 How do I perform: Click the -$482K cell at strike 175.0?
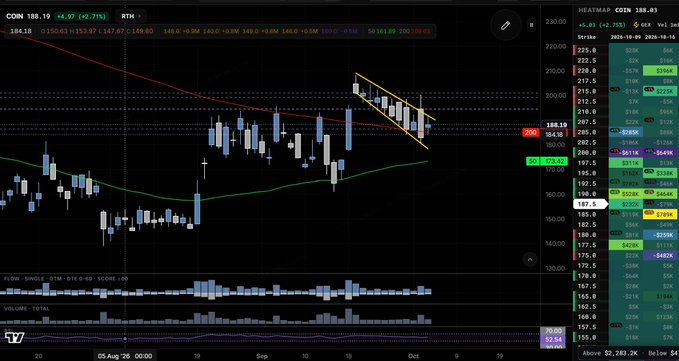click(660, 255)
